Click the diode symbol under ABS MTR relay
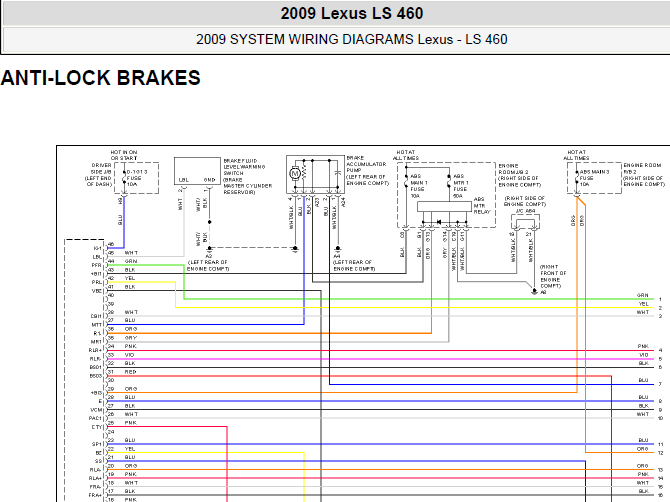The image size is (670, 502). click(438, 222)
